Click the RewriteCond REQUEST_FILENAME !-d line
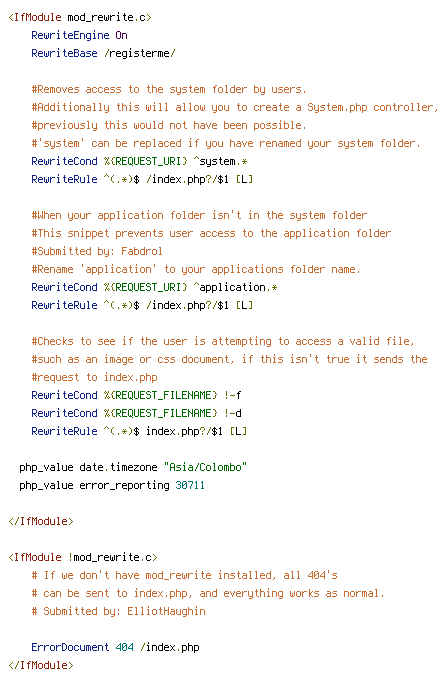The height and width of the screenshot is (682, 448). [x=136, y=413]
